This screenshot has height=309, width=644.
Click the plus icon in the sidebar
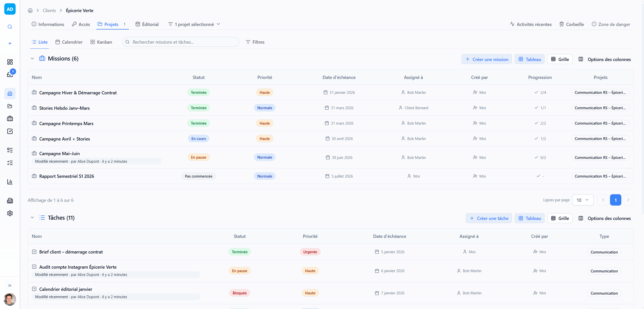(x=10, y=43)
